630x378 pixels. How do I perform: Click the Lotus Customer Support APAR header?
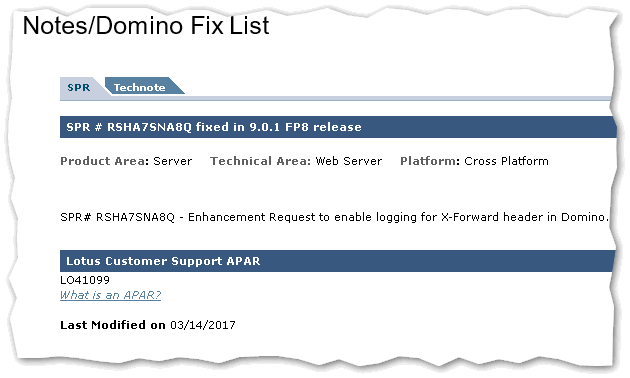[338, 261]
